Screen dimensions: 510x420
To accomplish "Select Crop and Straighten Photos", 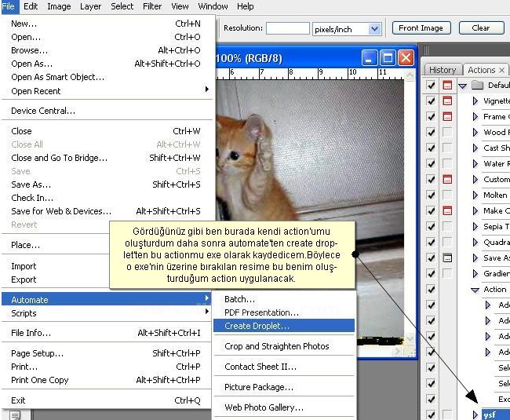I will pyautogui.click(x=284, y=346).
